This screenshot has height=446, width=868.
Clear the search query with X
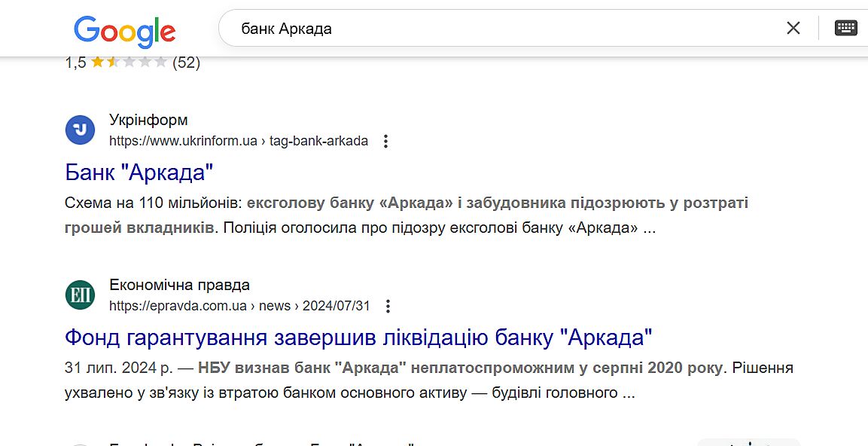(793, 29)
